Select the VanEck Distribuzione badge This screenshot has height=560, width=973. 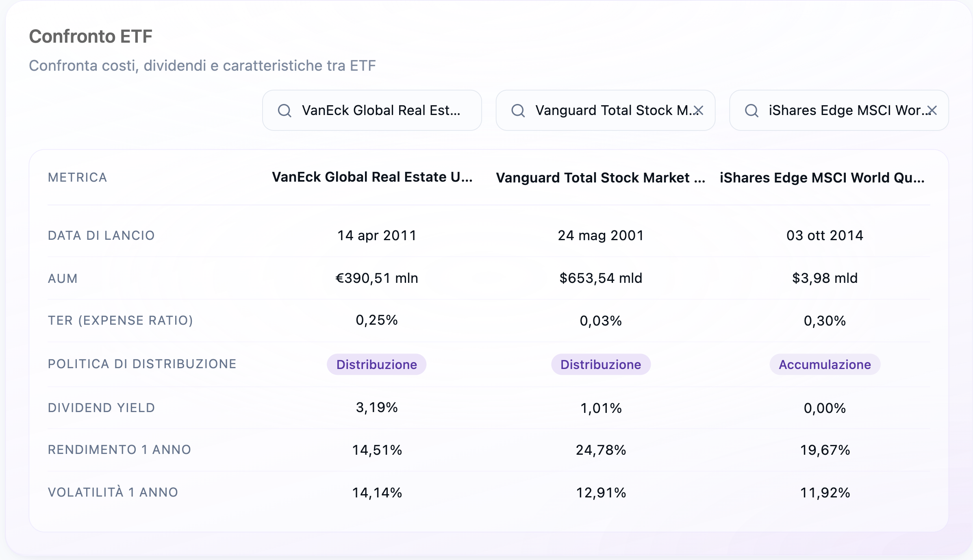tap(377, 364)
